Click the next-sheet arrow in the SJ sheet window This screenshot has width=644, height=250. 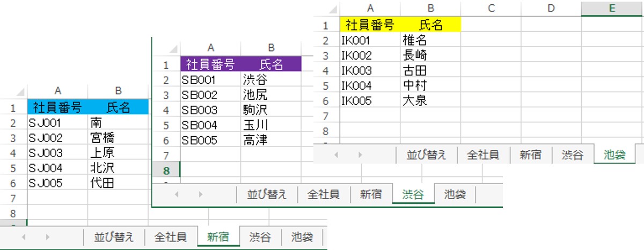[48, 237]
